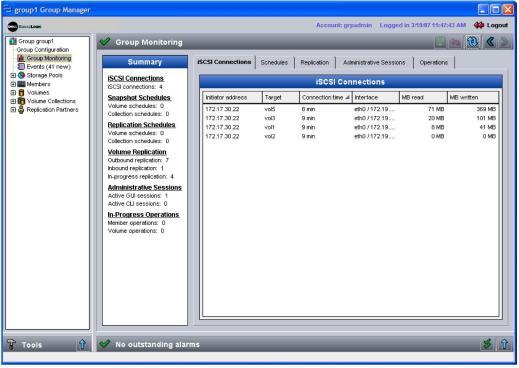This screenshot has width=519, height=368.
Task: Click the greyed red discard icon
Action: click(x=455, y=42)
